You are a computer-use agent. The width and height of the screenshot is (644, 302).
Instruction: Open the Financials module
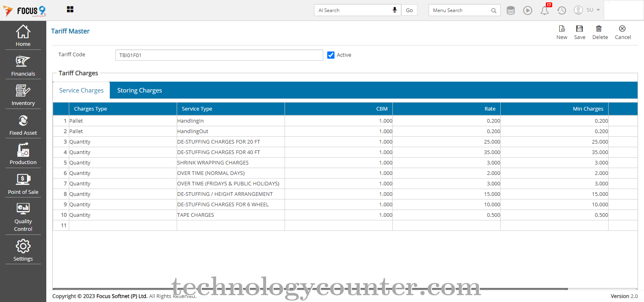tap(23, 65)
